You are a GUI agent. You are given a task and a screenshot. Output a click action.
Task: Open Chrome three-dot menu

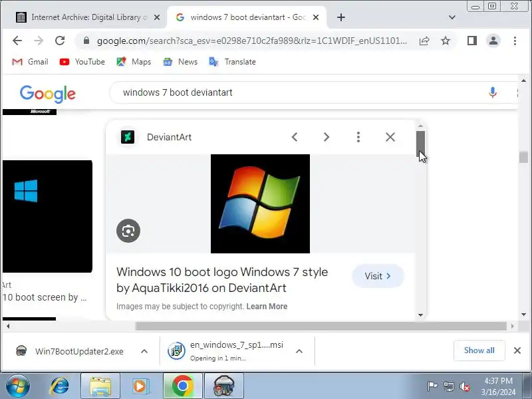515,41
